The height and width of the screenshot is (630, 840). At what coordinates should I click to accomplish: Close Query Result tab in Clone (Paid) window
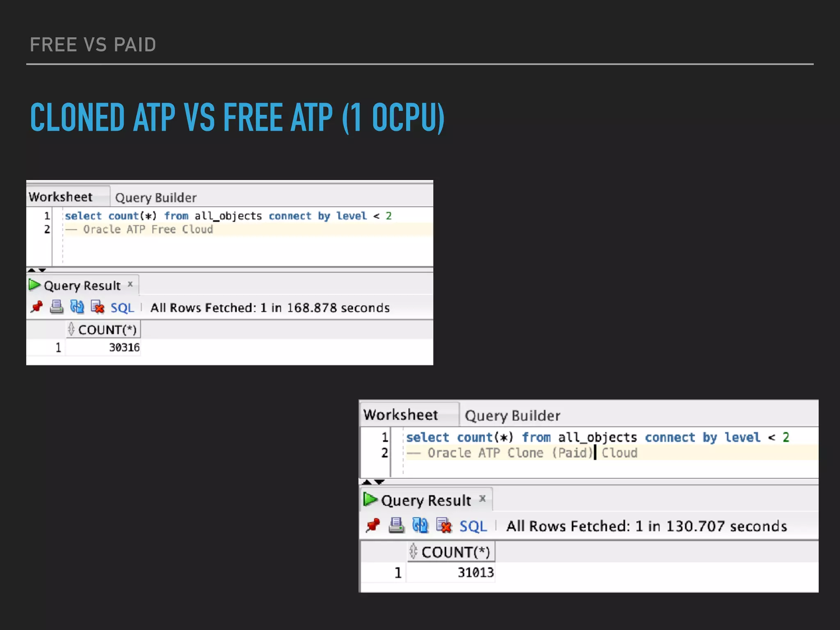coord(482,498)
